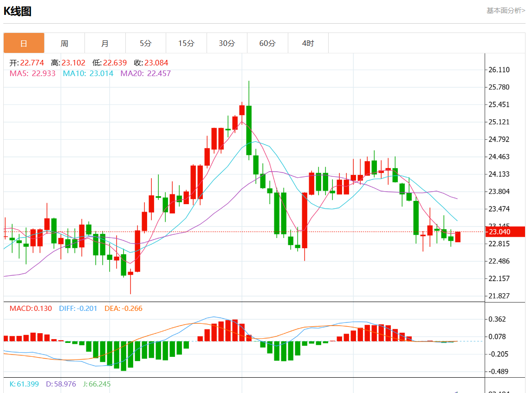Open the 基本面分析> link

[x=506, y=11]
